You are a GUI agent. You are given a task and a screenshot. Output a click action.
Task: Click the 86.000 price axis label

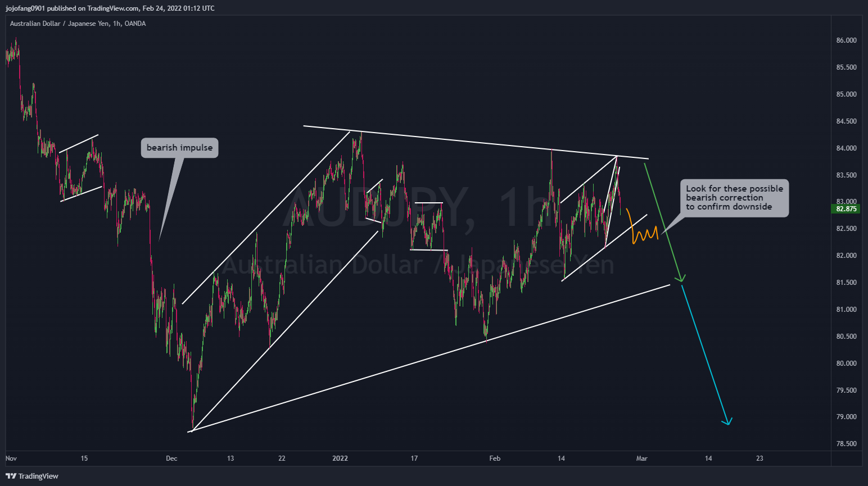click(846, 40)
